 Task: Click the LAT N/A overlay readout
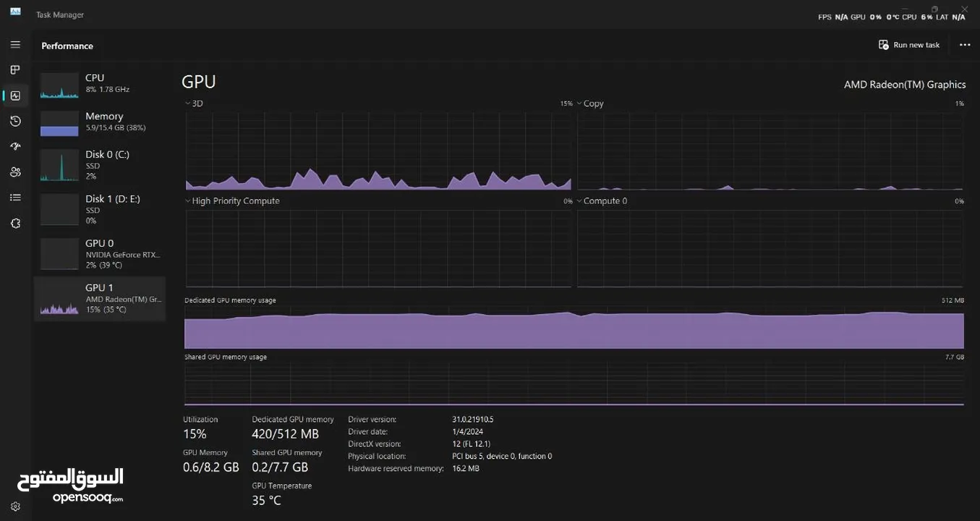[950, 17]
